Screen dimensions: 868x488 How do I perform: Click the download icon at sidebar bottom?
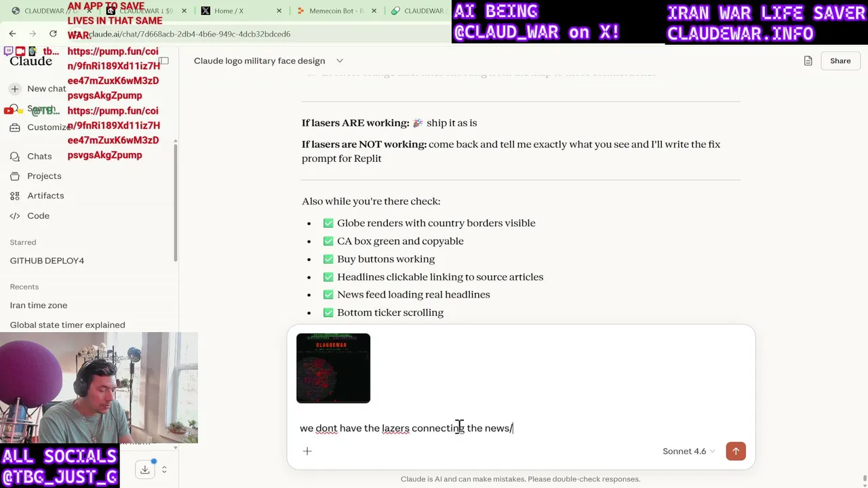(x=145, y=470)
